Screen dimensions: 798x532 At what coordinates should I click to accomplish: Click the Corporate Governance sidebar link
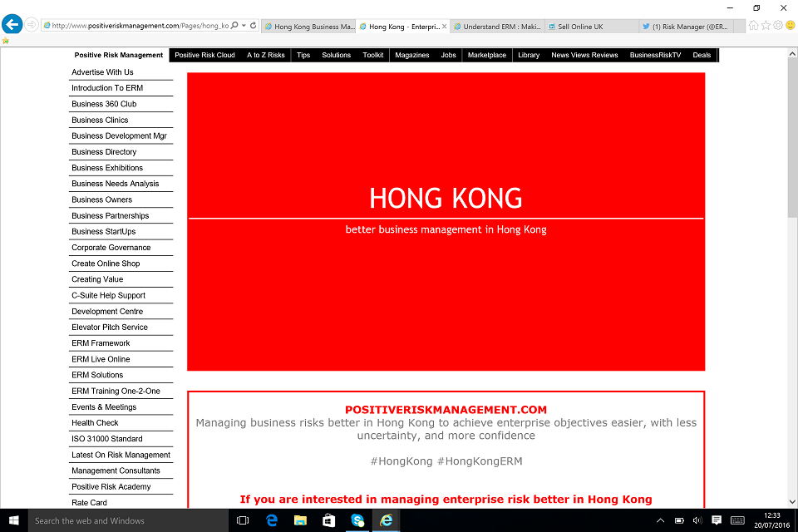click(x=111, y=248)
